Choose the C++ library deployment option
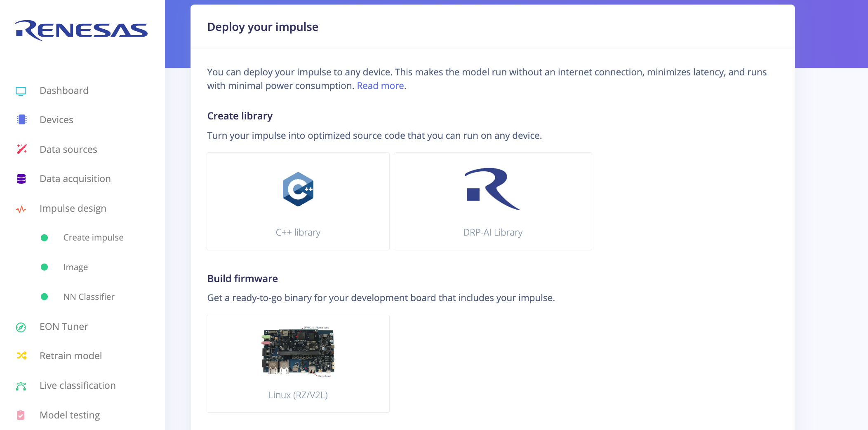 pyautogui.click(x=298, y=201)
